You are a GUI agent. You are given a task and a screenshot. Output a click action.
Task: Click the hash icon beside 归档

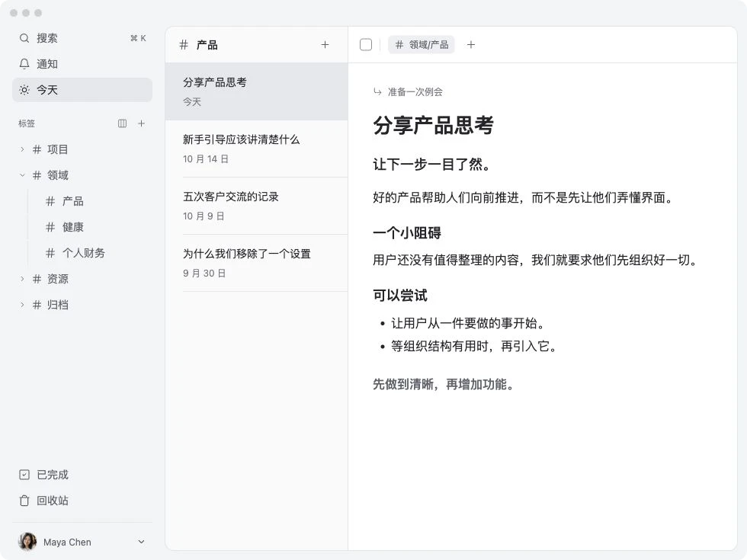[x=37, y=305]
